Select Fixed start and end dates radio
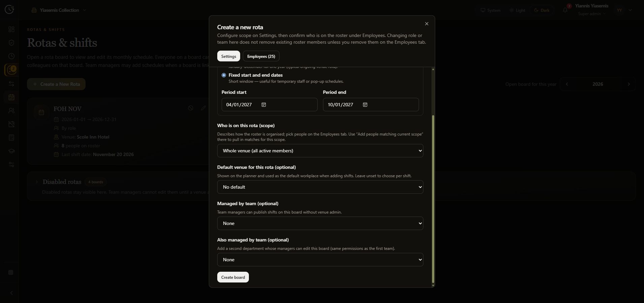This screenshot has height=303, width=644. click(x=224, y=75)
